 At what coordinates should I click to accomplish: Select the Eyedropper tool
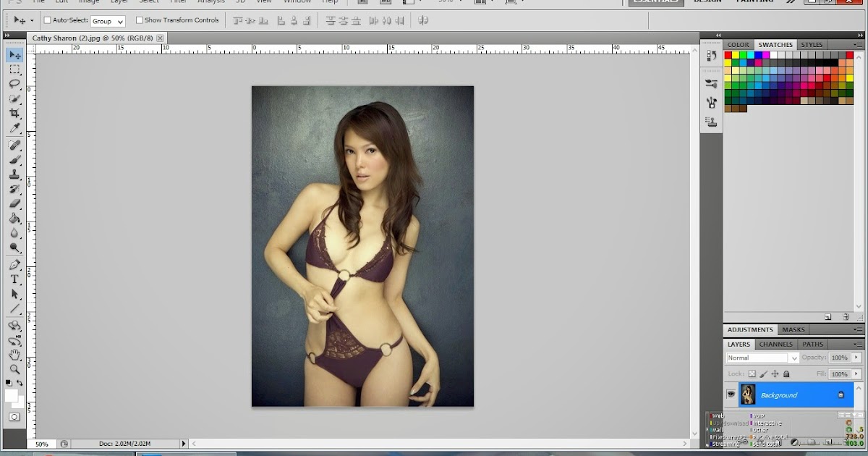click(14, 128)
